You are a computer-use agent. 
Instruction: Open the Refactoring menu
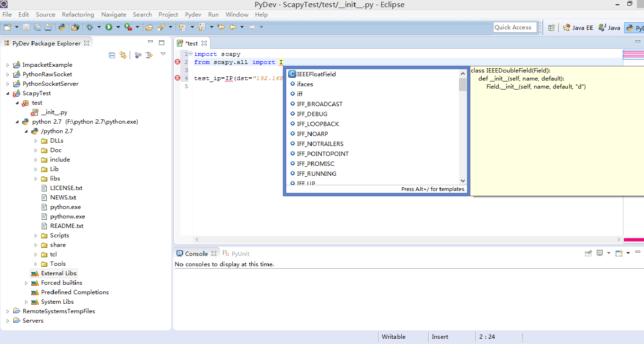78,15
